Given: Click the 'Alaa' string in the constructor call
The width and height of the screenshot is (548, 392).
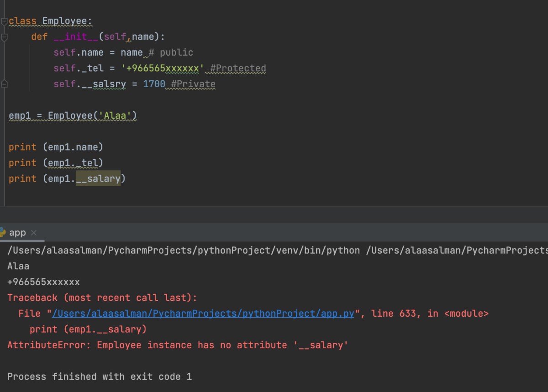Looking at the screenshot, I should click(116, 116).
